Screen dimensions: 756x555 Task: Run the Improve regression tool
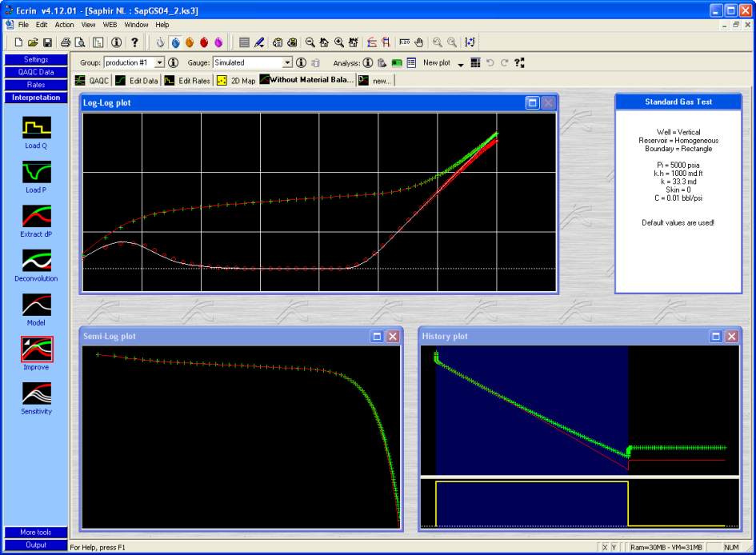tap(36, 349)
